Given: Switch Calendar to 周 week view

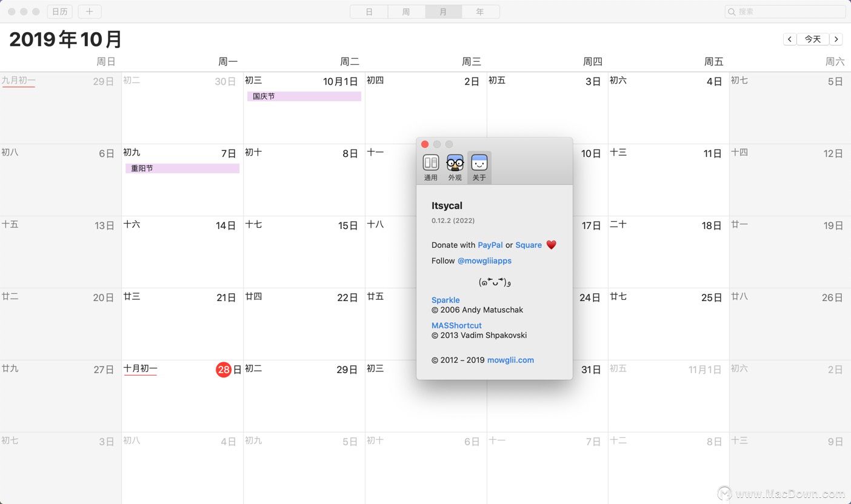Looking at the screenshot, I should click(x=406, y=12).
